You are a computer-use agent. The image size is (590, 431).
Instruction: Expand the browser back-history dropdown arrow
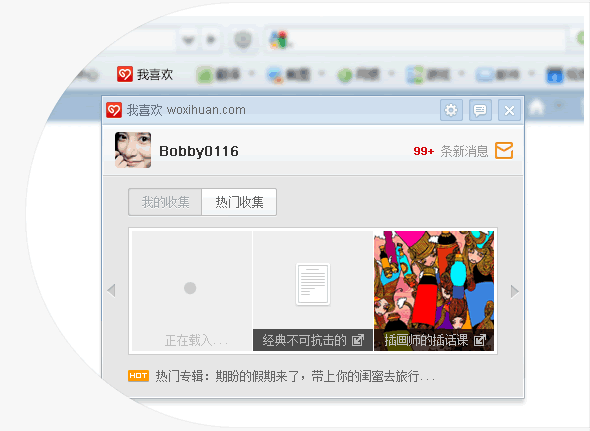click(188, 40)
